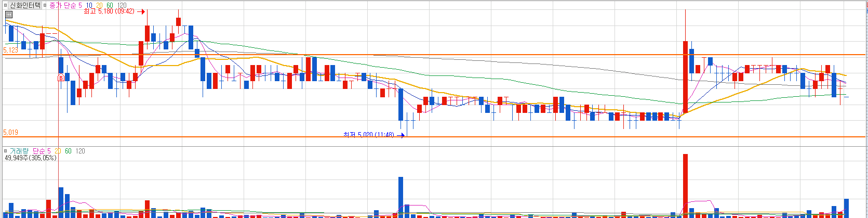The image size is (868, 218).
Task: Click the 거래량 volume indicator label
Action: pos(19,151)
